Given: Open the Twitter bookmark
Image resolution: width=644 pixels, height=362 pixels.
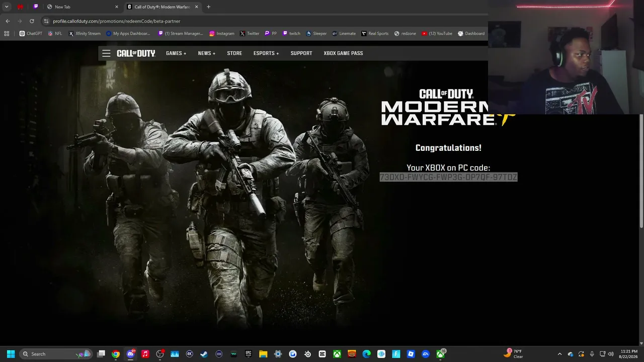Looking at the screenshot, I should point(250,34).
